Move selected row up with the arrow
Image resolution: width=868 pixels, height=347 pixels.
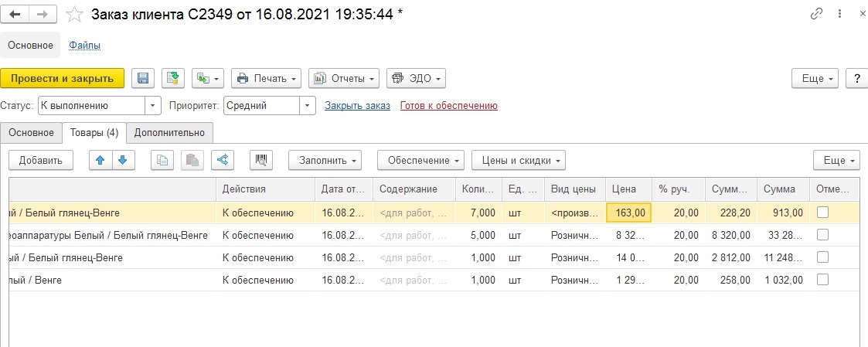tap(100, 160)
